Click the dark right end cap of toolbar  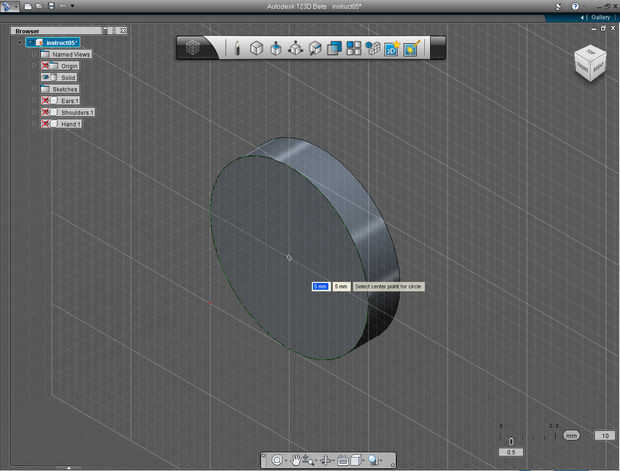pyautogui.click(x=438, y=48)
